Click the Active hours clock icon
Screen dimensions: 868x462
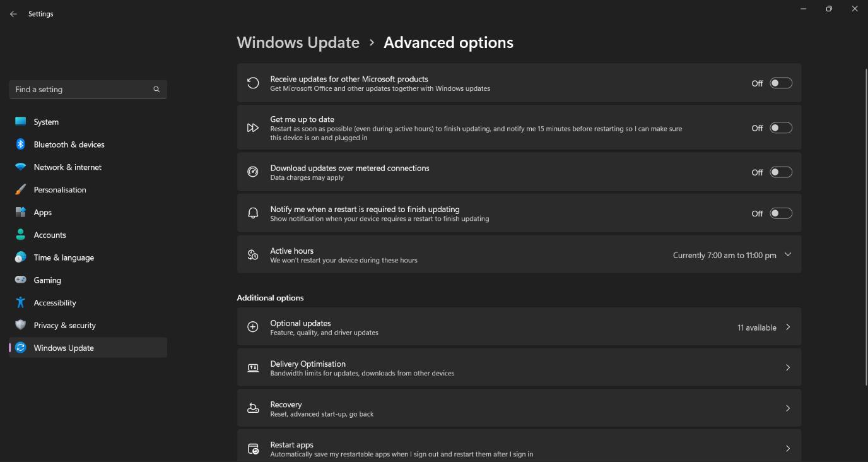coord(253,254)
